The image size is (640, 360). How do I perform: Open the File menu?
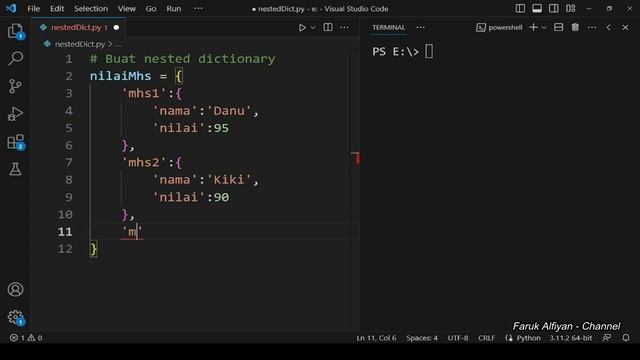point(33,9)
